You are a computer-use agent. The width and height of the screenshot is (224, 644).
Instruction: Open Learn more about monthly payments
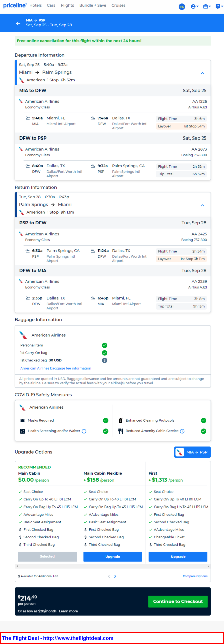point(68,611)
